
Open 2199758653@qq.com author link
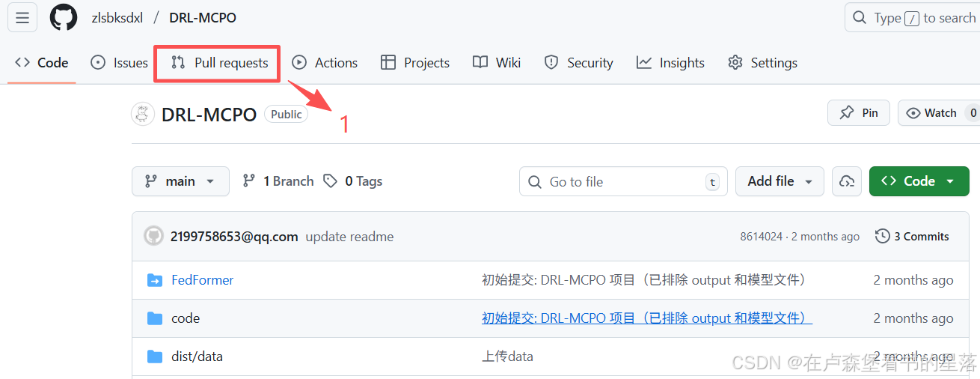(x=234, y=236)
